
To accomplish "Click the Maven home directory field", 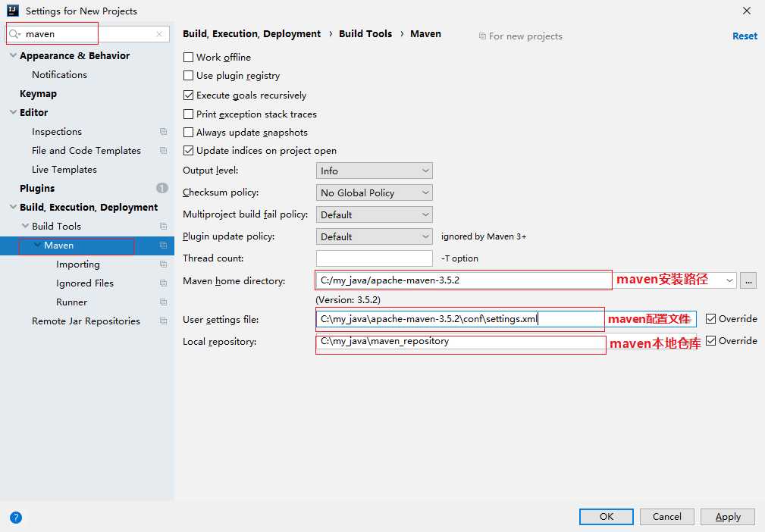I will 526,280.
